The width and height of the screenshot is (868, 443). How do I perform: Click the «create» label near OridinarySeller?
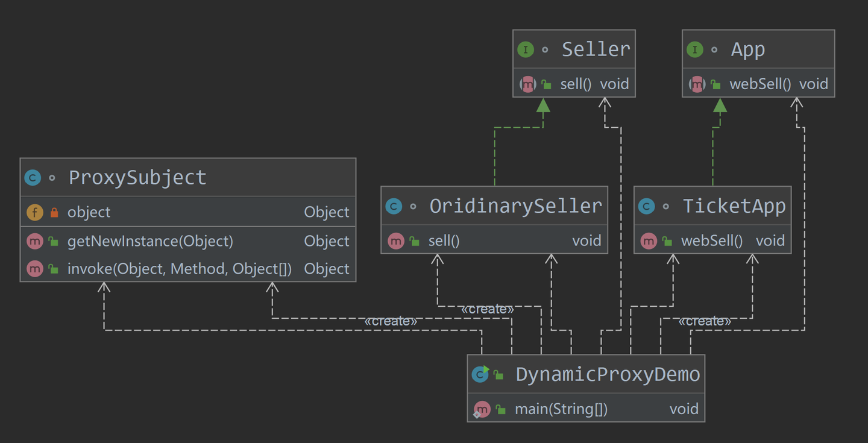point(487,308)
